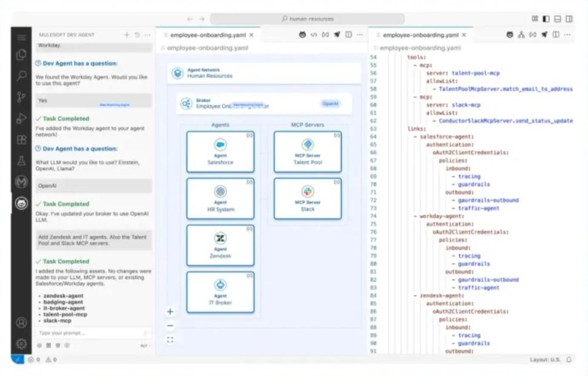This screenshot has width=588, height=376.
Task: Toggle the primary sidebar layout button
Action: (x=546, y=19)
